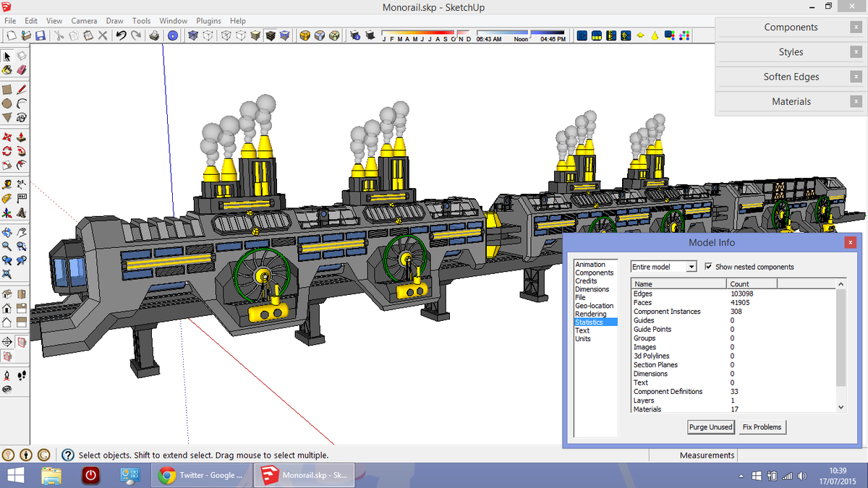Click the New file toolbar icon
Viewport: 868px width, 488px height.
pyautogui.click(x=11, y=35)
